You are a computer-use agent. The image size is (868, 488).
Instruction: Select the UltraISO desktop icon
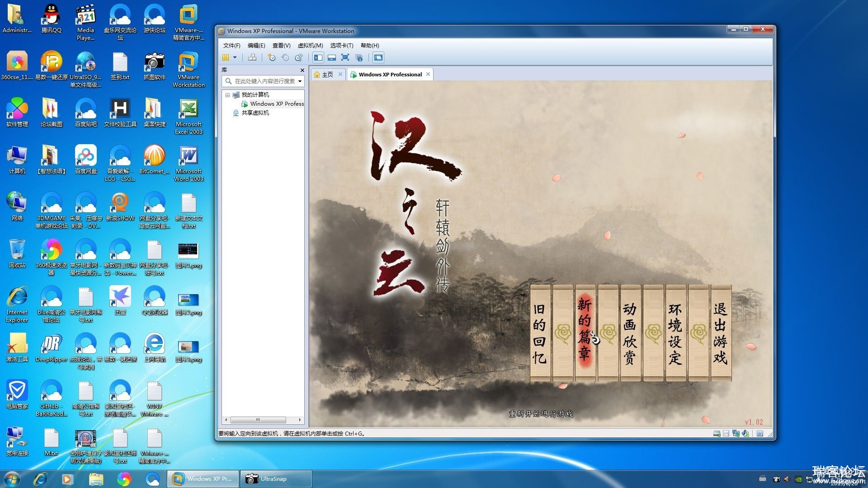85,69
